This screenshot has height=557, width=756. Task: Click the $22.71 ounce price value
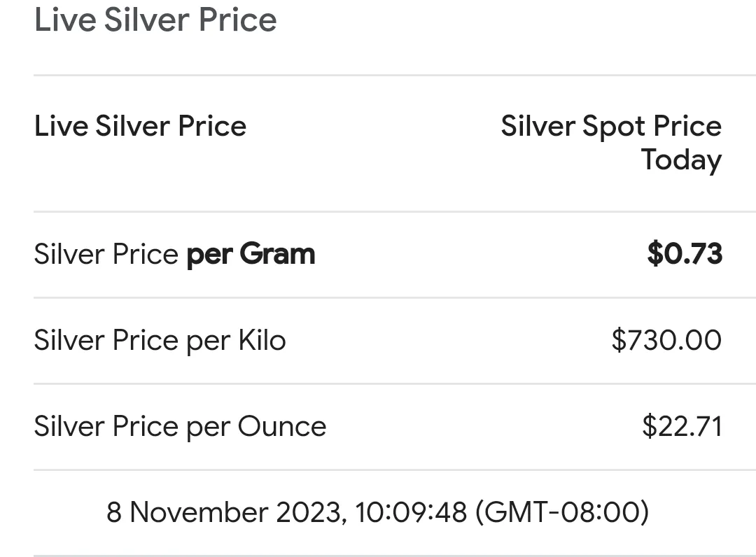(x=681, y=427)
